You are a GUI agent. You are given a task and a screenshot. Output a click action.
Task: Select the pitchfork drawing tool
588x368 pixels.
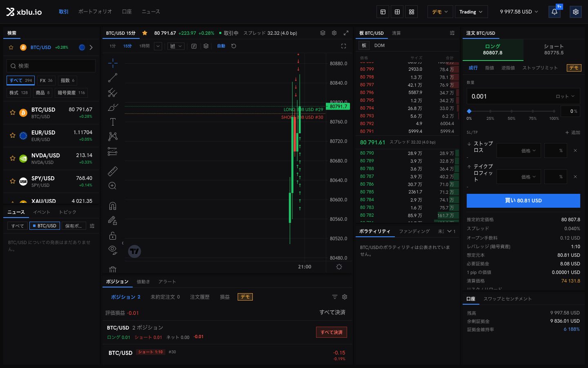click(x=113, y=93)
